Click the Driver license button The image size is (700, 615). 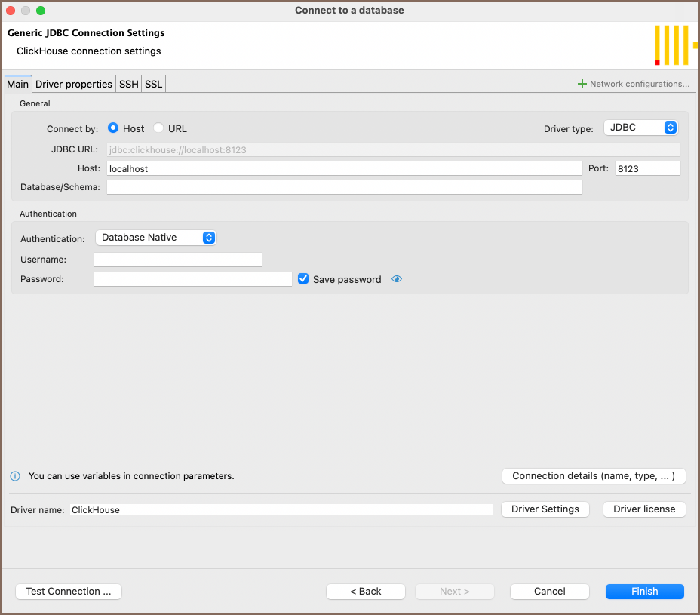[x=644, y=509]
